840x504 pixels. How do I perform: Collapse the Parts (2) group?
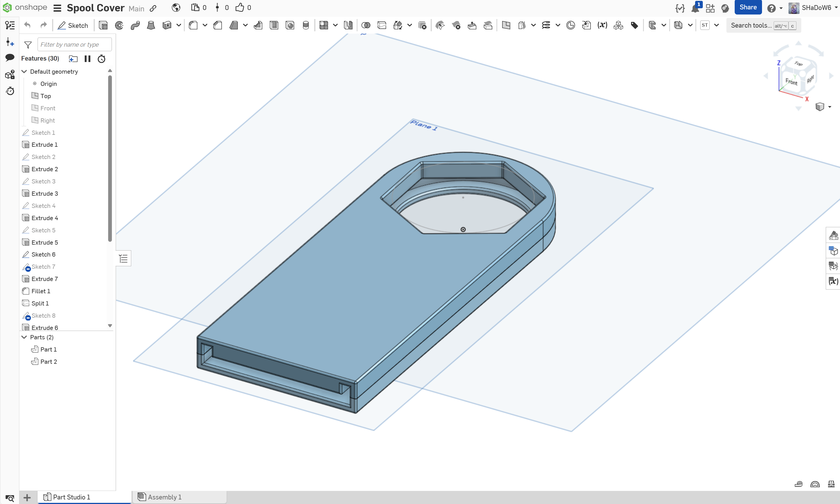pyautogui.click(x=24, y=337)
